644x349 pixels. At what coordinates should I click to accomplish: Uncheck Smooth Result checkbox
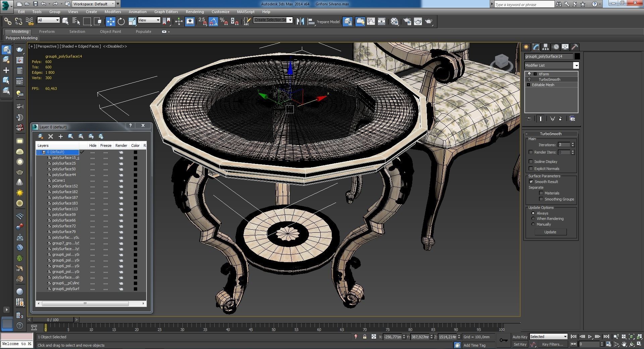click(531, 182)
